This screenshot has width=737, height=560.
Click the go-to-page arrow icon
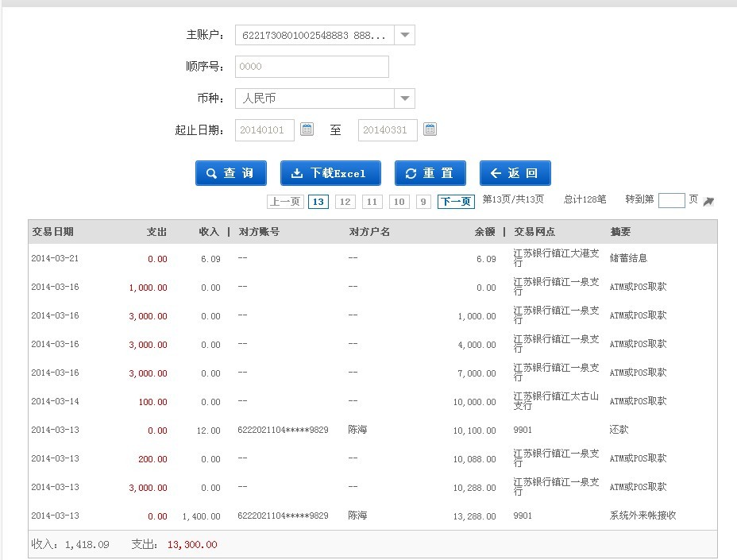pyautogui.click(x=708, y=202)
